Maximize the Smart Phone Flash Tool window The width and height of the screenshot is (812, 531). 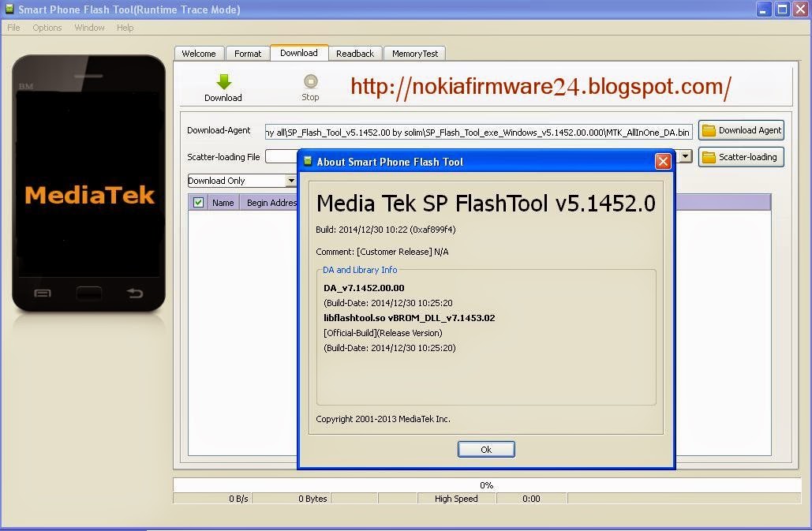click(x=782, y=9)
